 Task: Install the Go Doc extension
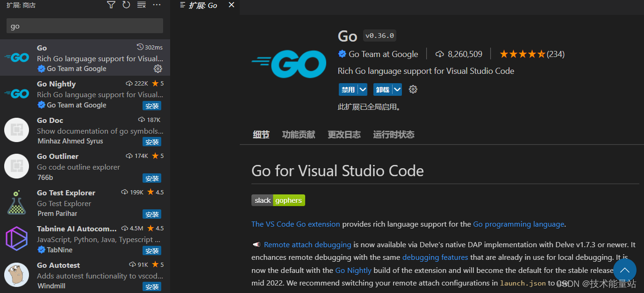(152, 142)
